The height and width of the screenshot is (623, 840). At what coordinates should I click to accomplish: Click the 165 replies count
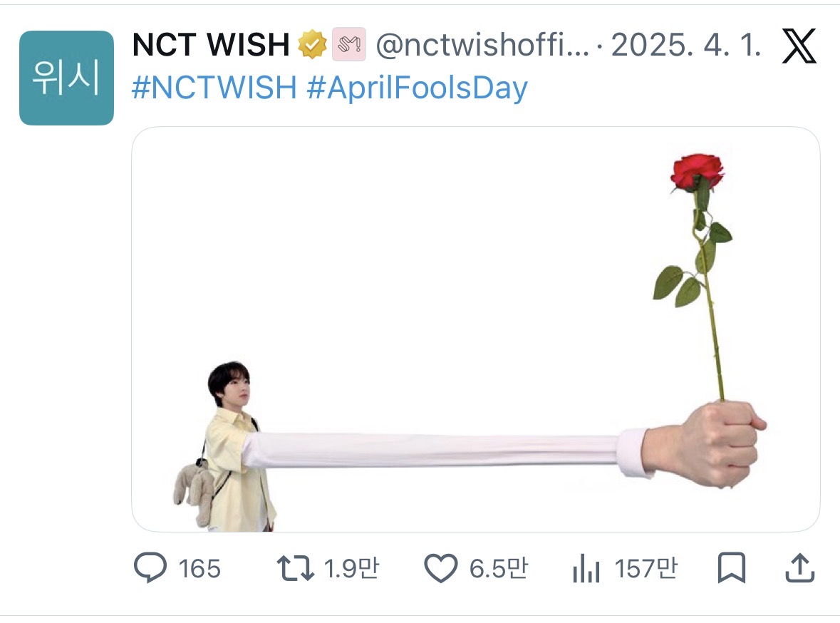[199, 570]
